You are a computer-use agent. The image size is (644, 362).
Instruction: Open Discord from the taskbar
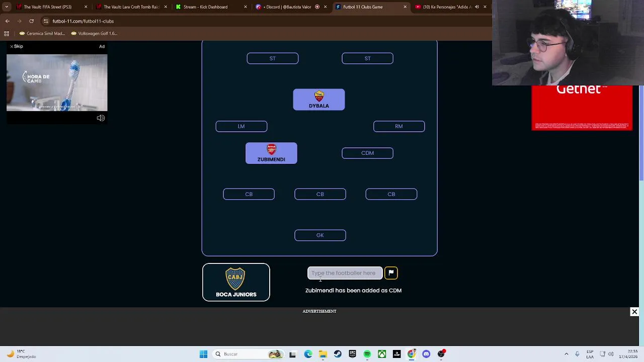[x=426, y=354]
